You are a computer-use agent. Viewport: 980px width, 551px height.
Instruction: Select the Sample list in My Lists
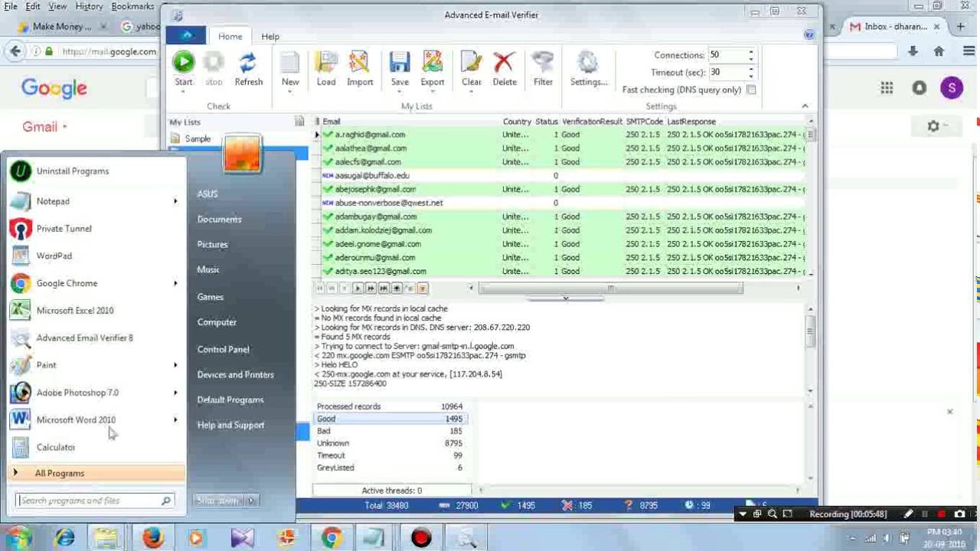coord(198,139)
